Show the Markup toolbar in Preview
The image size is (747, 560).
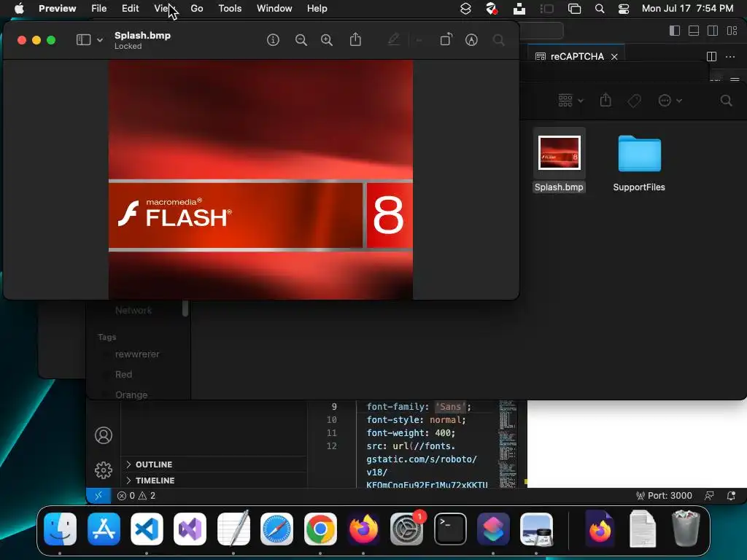point(471,40)
